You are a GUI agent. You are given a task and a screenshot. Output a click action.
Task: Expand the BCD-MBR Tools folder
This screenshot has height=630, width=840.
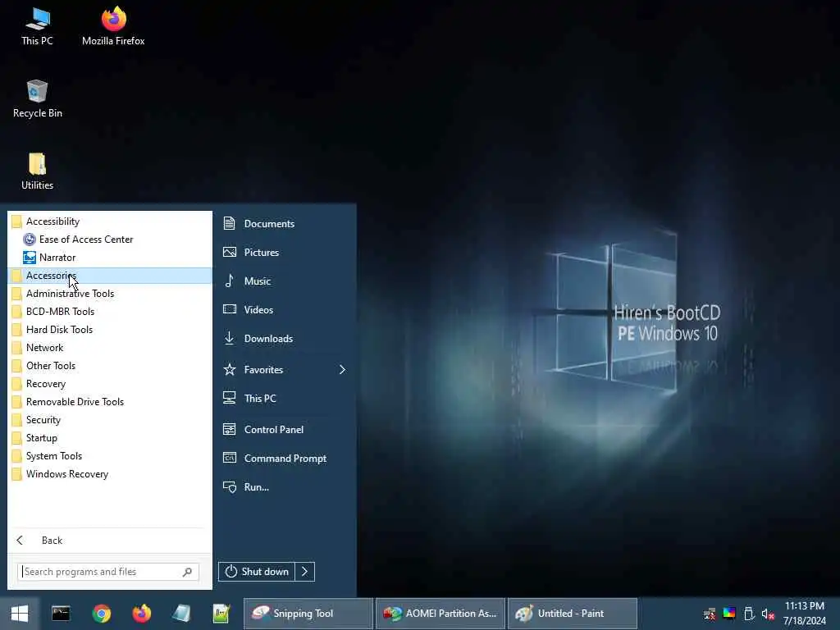(x=110, y=312)
